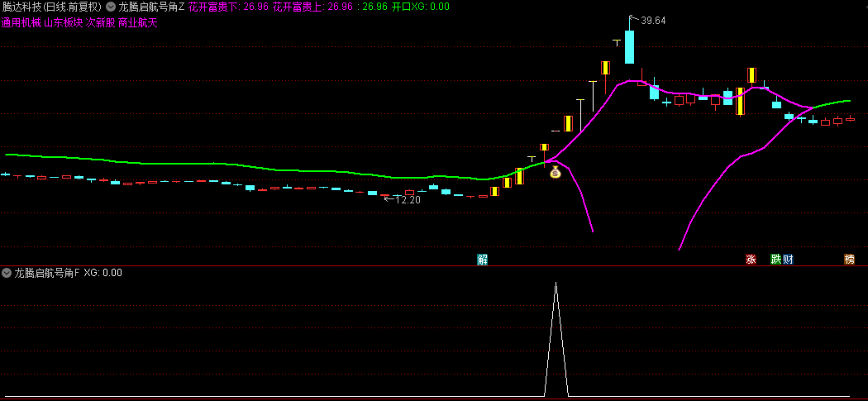The height and width of the screenshot is (401, 868).
Task: Click the money bag signal icon
Action: [556, 172]
